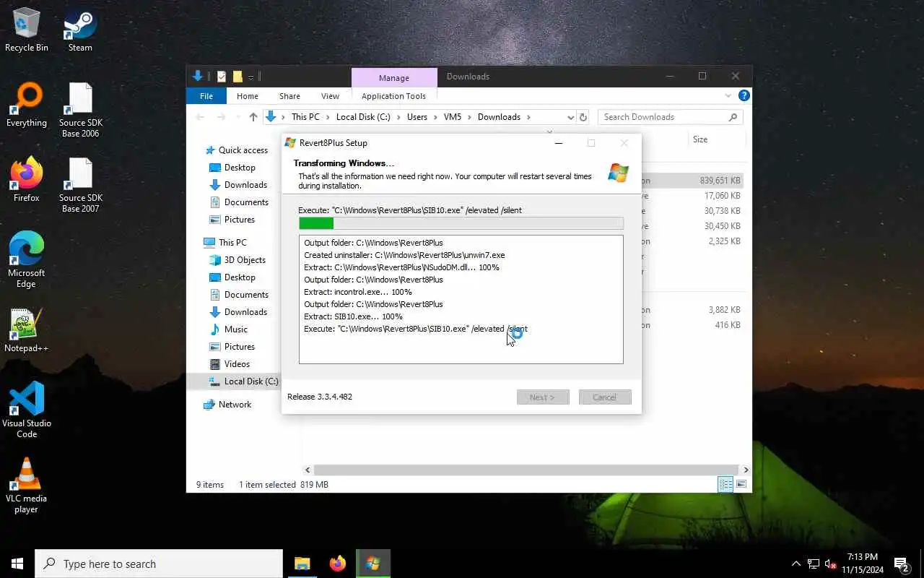
Task: Open the VLC media player shortcut
Action: (26, 486)
